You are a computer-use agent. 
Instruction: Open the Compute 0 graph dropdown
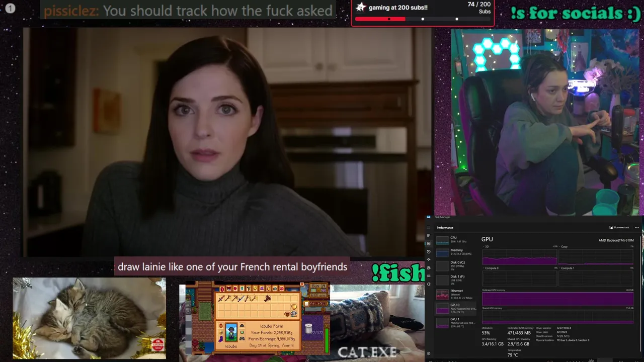pyautogui.click(x=491, y=268)
